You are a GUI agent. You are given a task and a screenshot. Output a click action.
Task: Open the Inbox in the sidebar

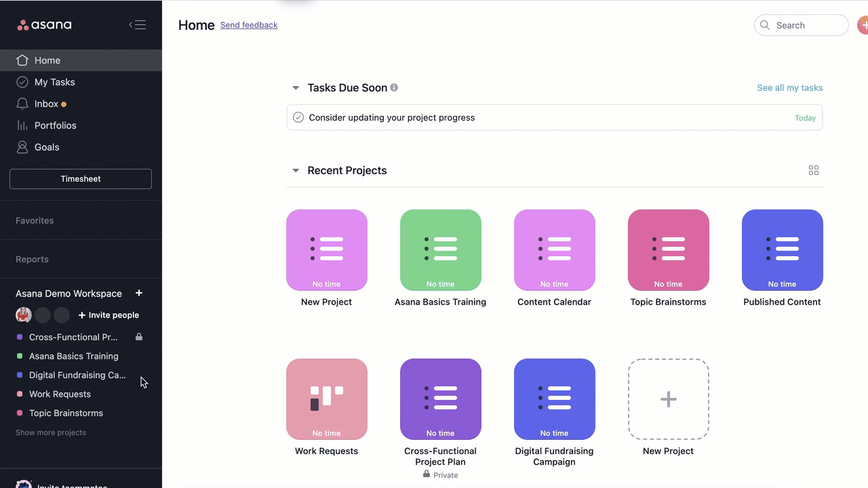(81, 104)
